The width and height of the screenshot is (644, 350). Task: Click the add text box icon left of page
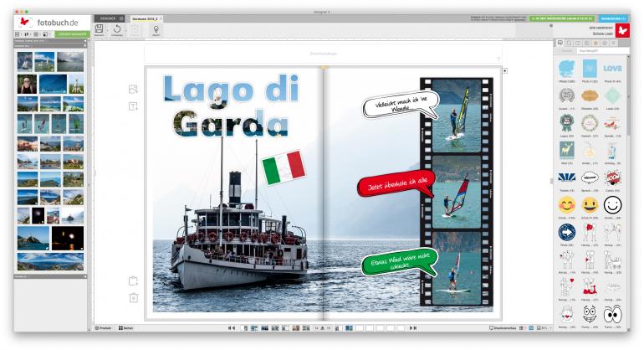(133, 106)
